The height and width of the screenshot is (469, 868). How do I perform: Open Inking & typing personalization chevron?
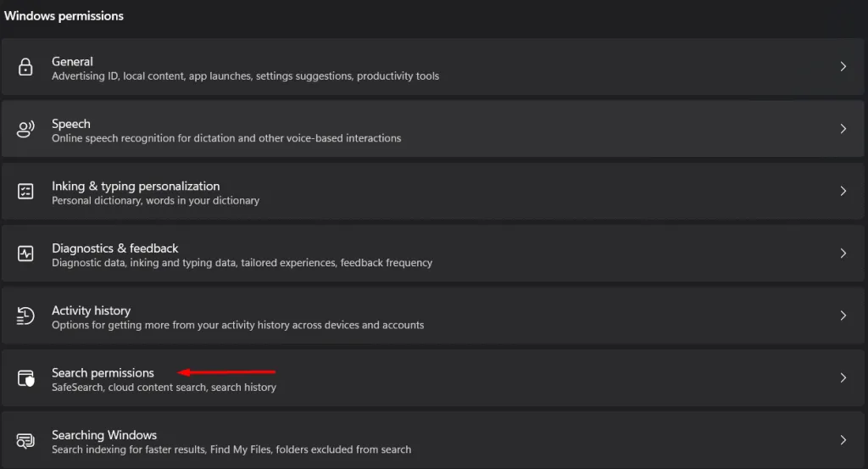(x=843, y=191)
